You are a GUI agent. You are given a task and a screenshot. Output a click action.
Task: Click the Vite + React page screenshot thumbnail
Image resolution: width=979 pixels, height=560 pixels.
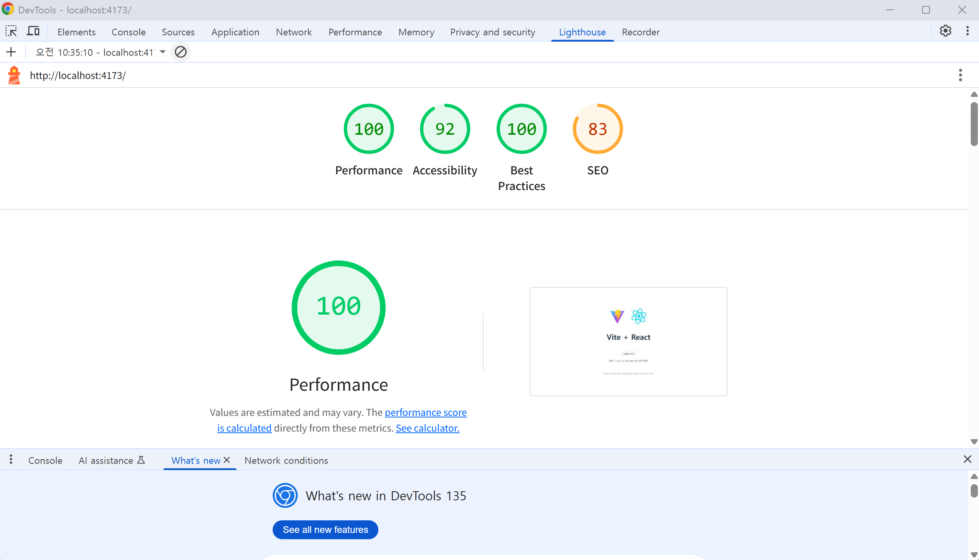(x=628, y=341)
